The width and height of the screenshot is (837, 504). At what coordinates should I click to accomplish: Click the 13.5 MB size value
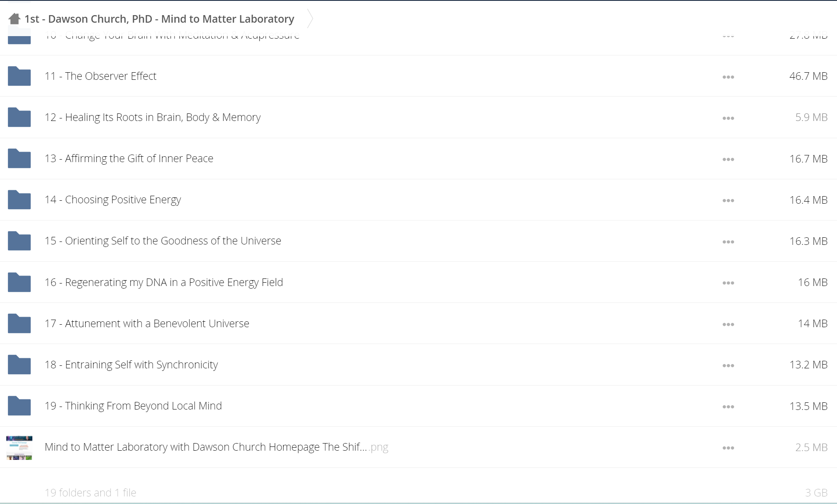coord(808,406)
